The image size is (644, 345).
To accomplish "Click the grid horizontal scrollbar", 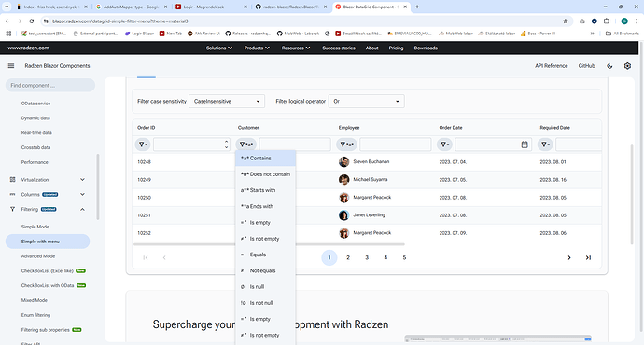I will pos(269,244).
